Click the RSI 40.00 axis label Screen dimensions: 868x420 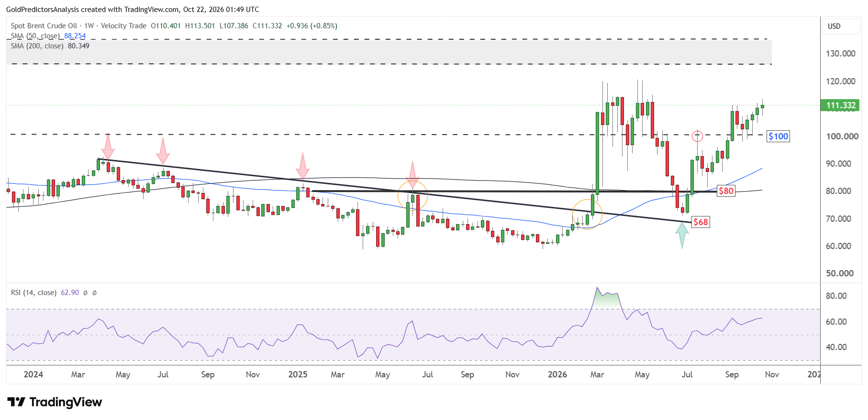[836, 347]
